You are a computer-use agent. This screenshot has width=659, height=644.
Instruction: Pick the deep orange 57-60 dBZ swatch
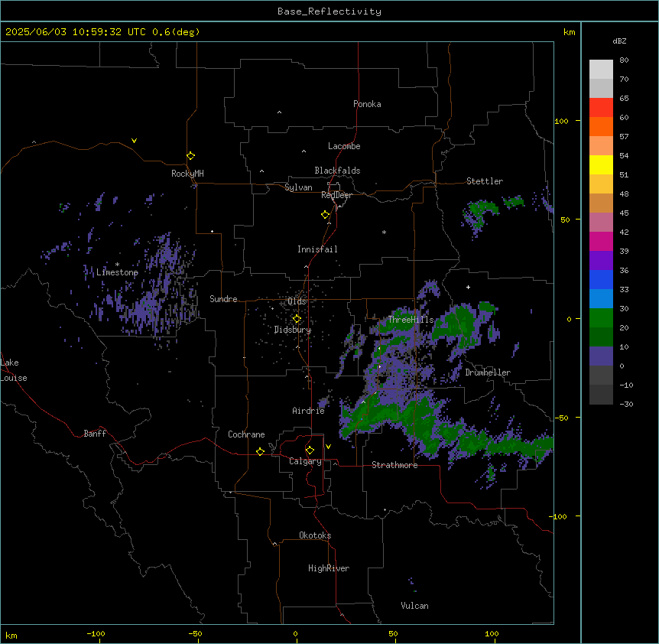pos(601,126)
